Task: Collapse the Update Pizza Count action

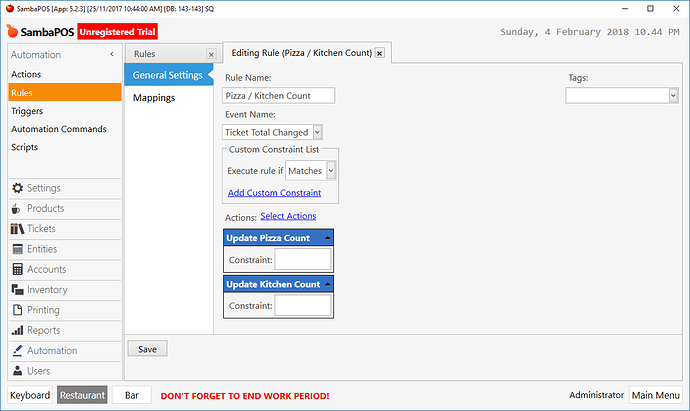Action: [x=327, y=238]
